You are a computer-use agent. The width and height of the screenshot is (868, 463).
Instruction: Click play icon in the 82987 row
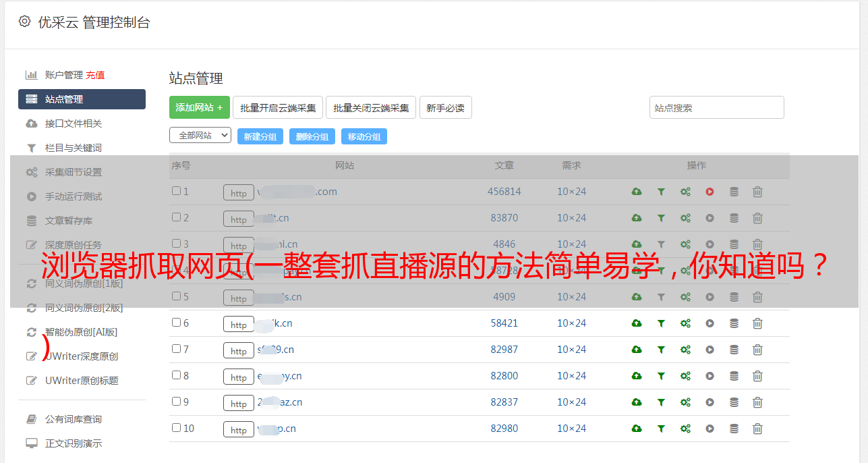(x=710, y=350)
